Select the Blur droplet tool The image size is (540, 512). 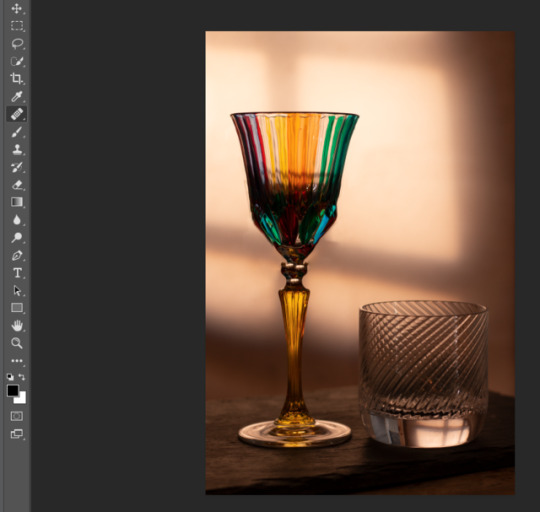pos(17,220)
